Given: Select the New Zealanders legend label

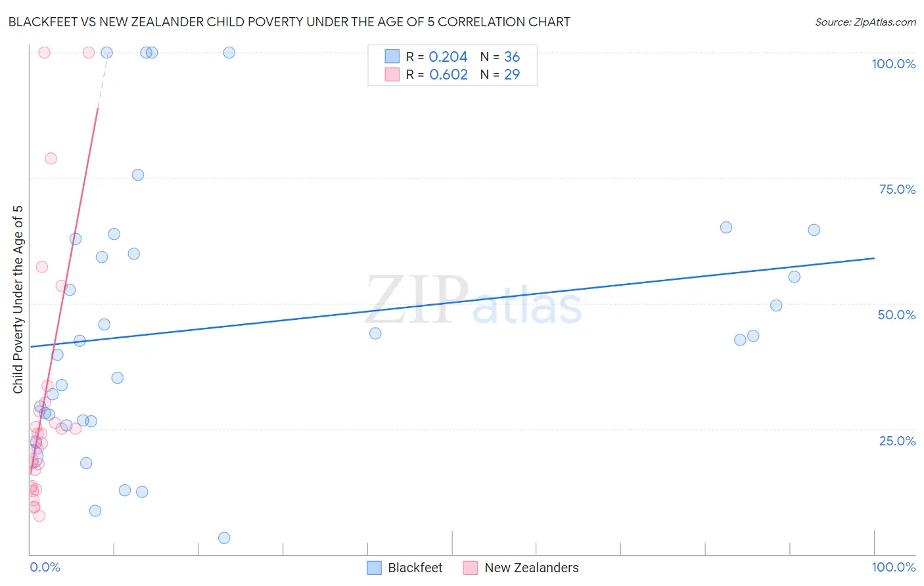Looking at the screenshot, I should click(531, 568).
